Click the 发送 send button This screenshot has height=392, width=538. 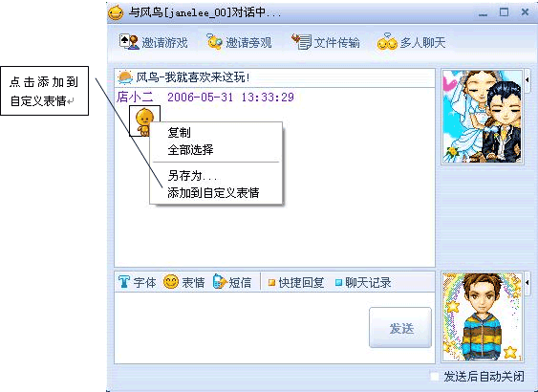[400, 328]
